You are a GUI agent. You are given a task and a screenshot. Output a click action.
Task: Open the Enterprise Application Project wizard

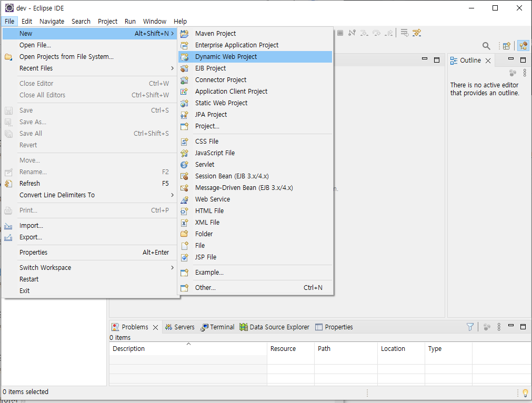[255, 45]
